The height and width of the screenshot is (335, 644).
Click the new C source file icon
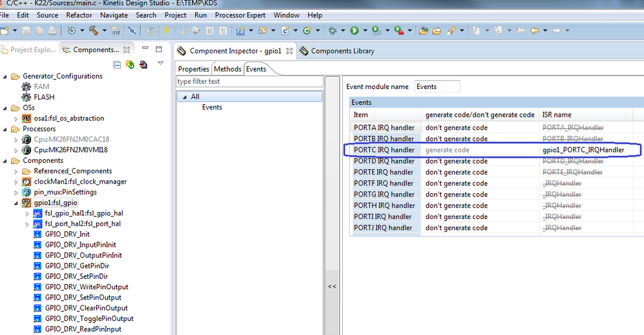(285, 31)
